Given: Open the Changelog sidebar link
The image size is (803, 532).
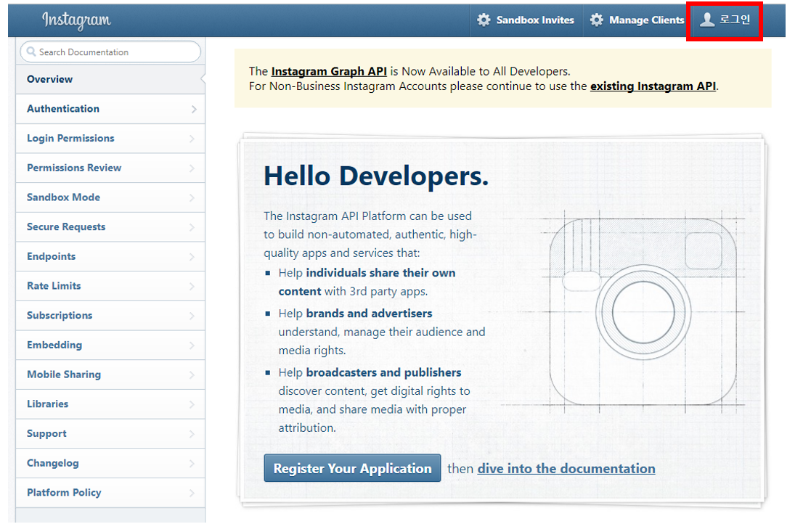Looking at the screenshot, I should coord(110,463).
